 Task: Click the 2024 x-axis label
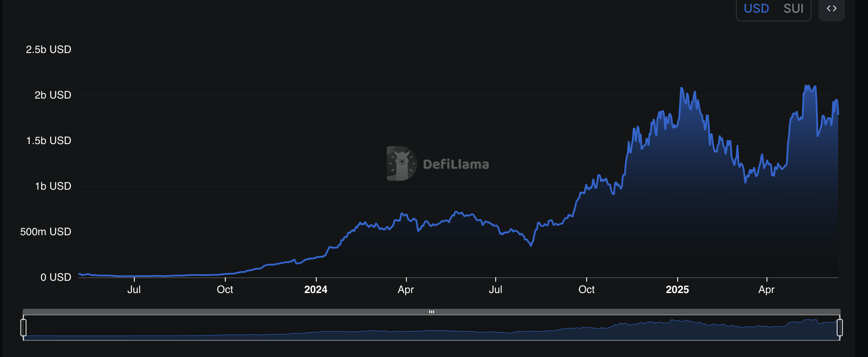315,290
